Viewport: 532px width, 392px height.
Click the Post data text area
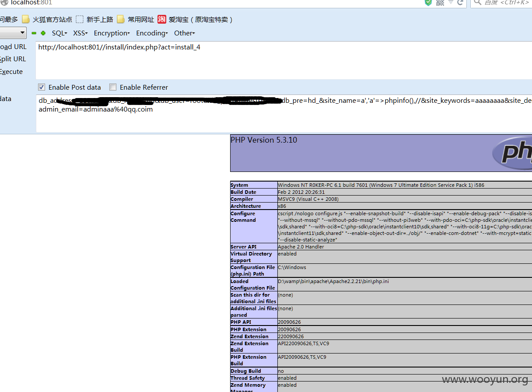pos(284,113)
